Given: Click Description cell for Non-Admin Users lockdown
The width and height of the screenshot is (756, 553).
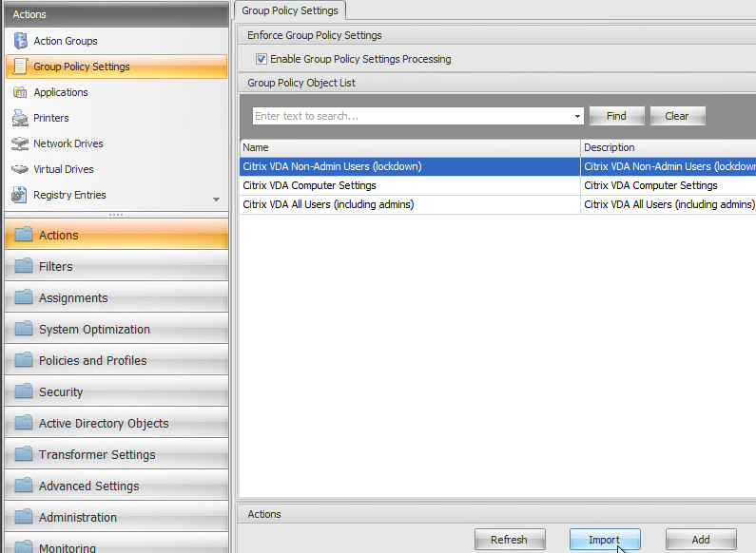Looking at the screenshot, I should pyautogui.click(x=669, y=166).
